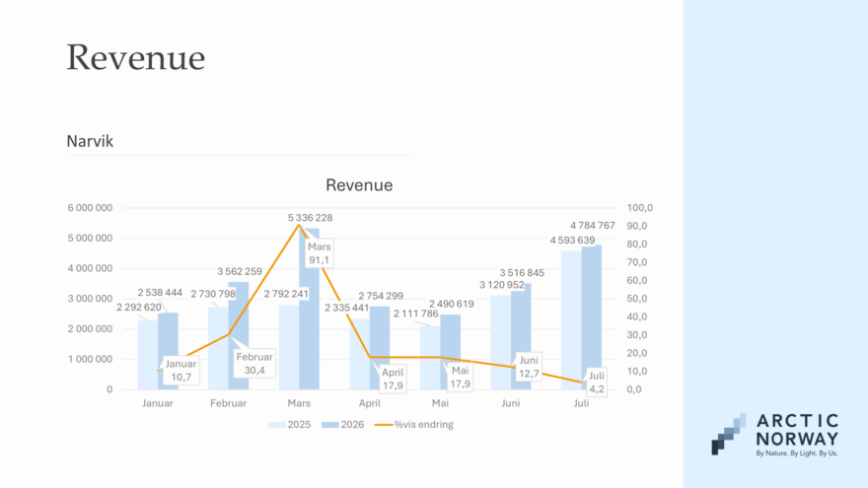
Task: Click the Arctic Norway tagline text
Action: coord(797,453)
